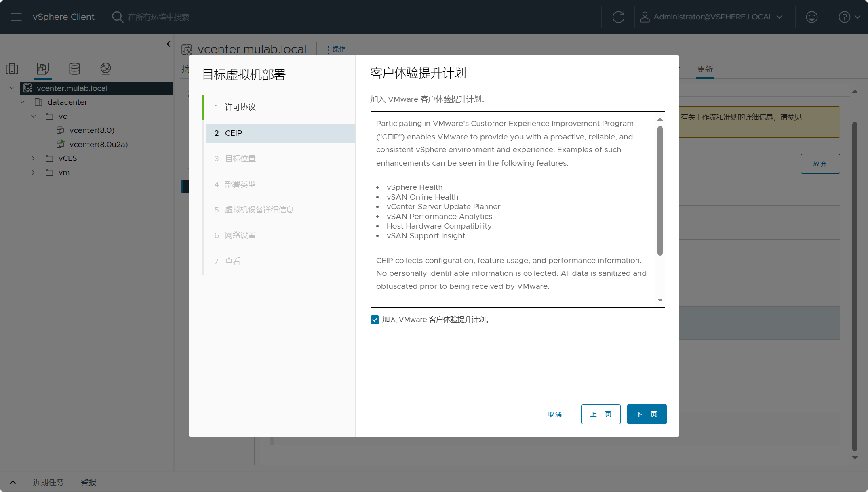
Task: Focus the 在所有环境中搜索 search field
Action: click(x=158, y=17)
